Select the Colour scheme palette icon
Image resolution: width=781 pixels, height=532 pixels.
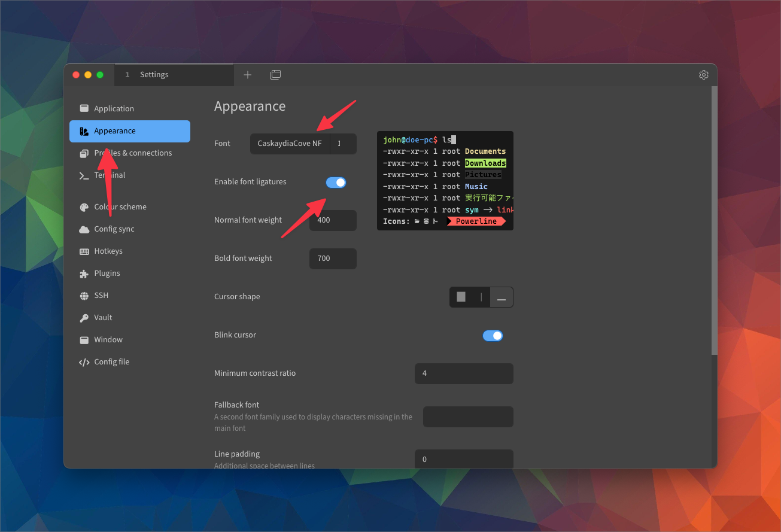[x=84, y=206]
